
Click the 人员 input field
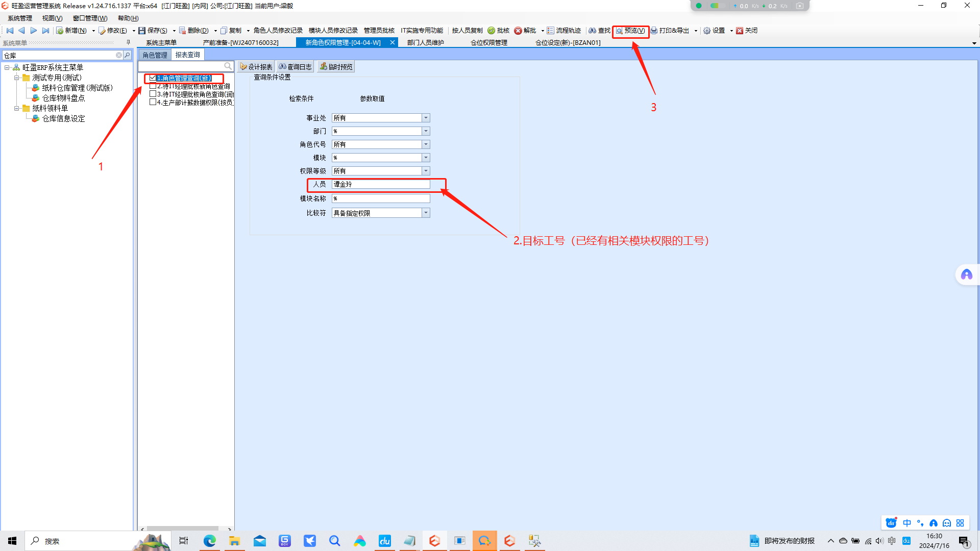(381, 184)
